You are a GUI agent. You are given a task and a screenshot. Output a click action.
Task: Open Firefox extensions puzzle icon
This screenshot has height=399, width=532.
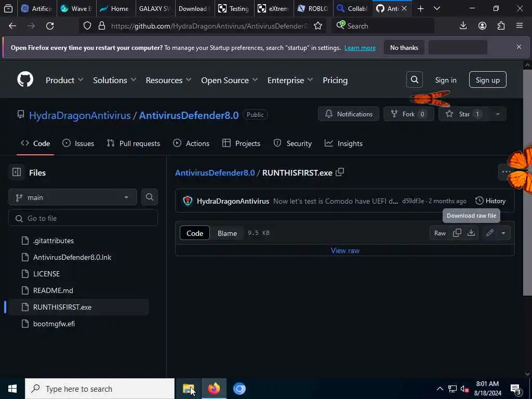pyautogui.click(x=501, y=26)
